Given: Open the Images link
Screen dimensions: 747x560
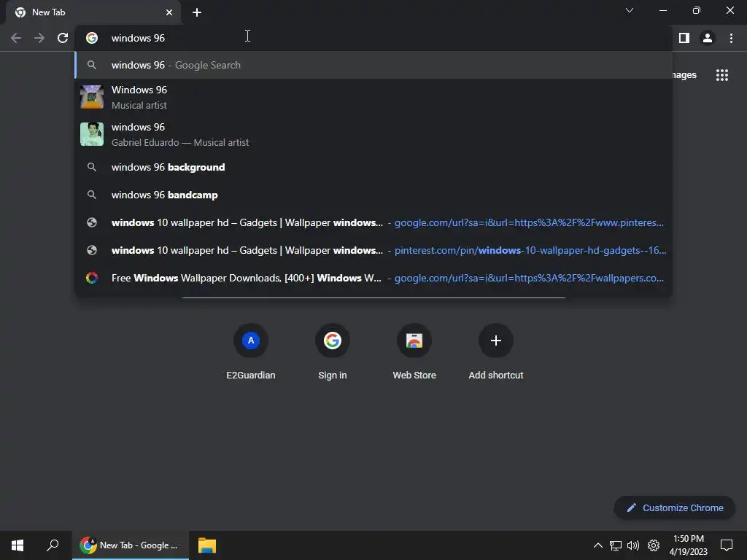Looking at the screenshot, I should tap(684, 75).
